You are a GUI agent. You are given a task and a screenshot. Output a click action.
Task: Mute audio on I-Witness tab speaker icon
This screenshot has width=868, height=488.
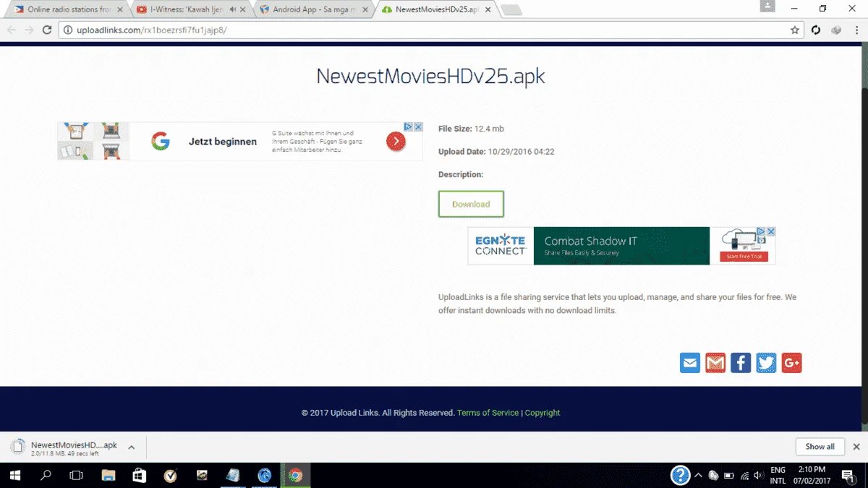(x=232, y=10)
